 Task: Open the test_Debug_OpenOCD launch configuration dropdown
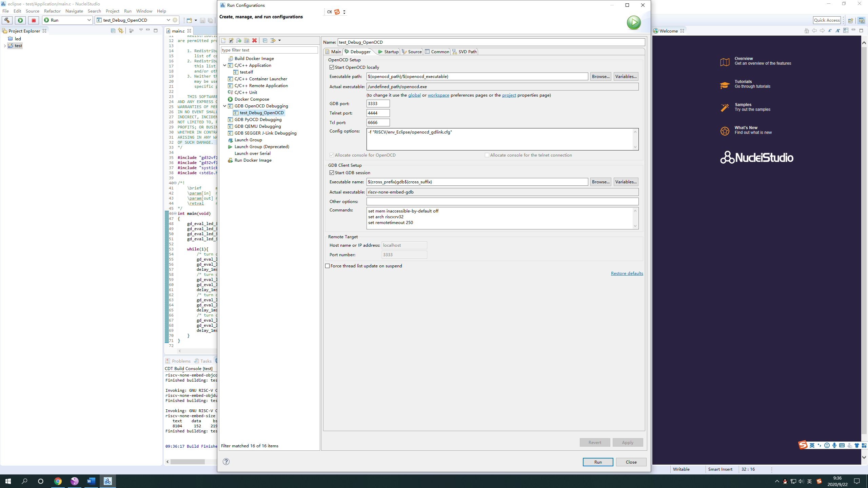pos(168,20)
